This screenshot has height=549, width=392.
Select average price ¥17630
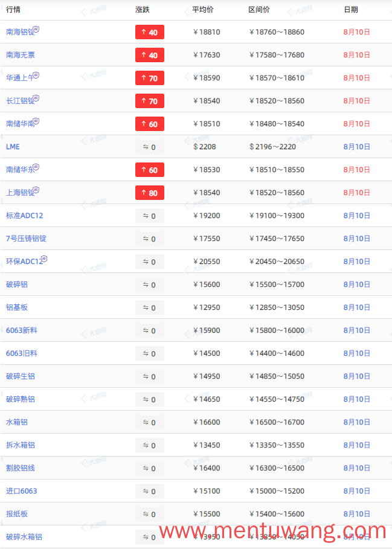(207, 55)
